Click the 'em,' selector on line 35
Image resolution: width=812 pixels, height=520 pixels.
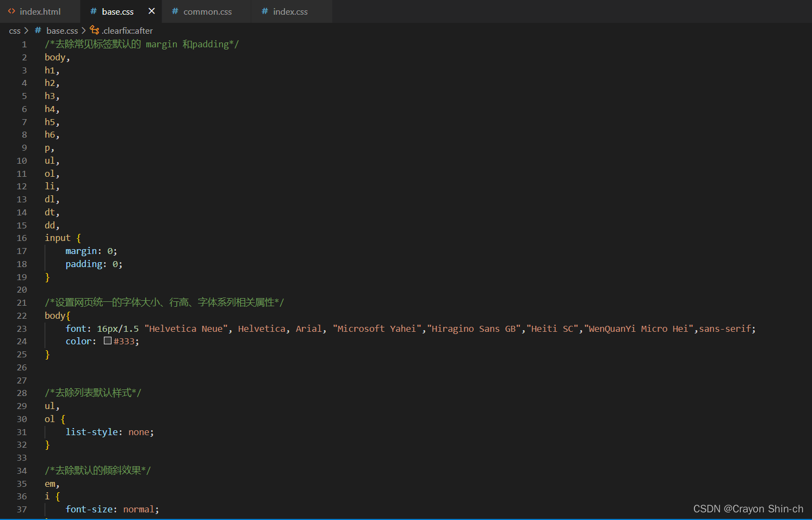click(52, 484)
